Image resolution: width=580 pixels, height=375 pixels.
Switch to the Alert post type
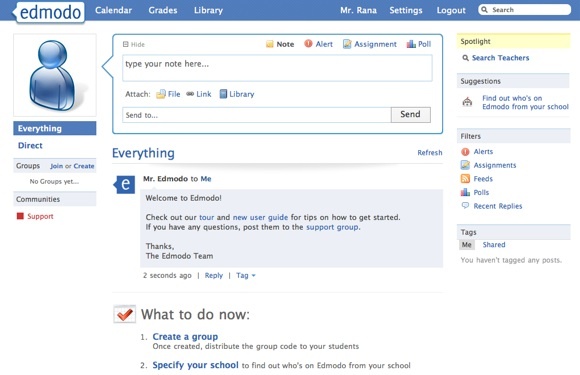[x=324, y=44]
